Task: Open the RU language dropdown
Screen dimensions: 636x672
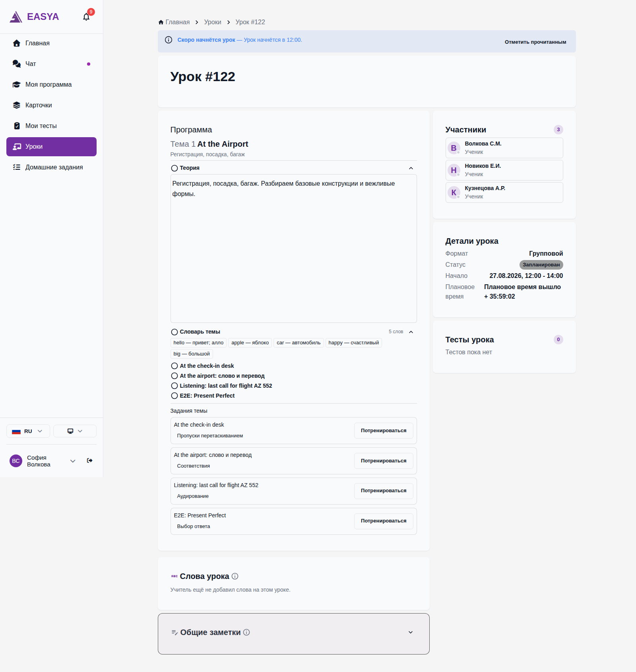Action: click(28, 431)
